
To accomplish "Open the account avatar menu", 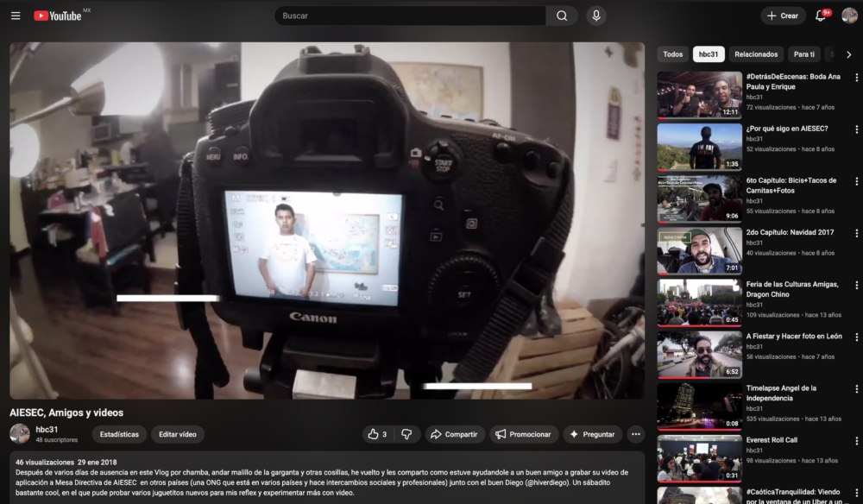I will [849, 16].
